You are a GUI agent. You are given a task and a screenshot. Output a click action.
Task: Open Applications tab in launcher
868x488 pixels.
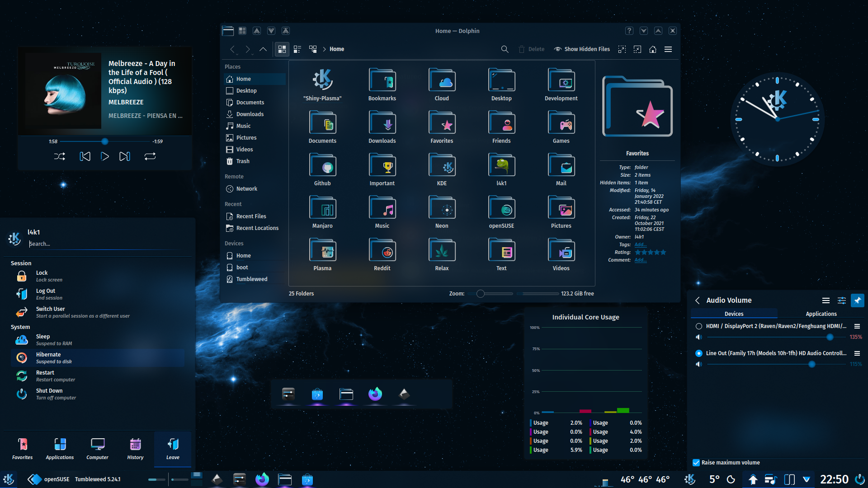(60, 449)
